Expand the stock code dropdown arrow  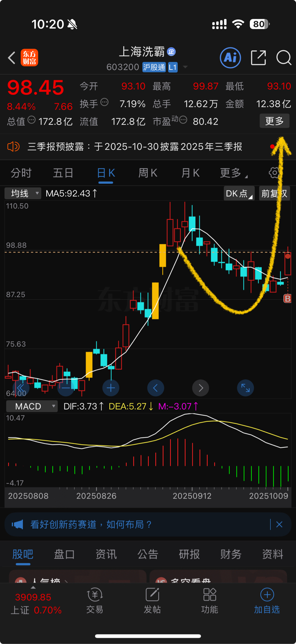tap(185, 67)
